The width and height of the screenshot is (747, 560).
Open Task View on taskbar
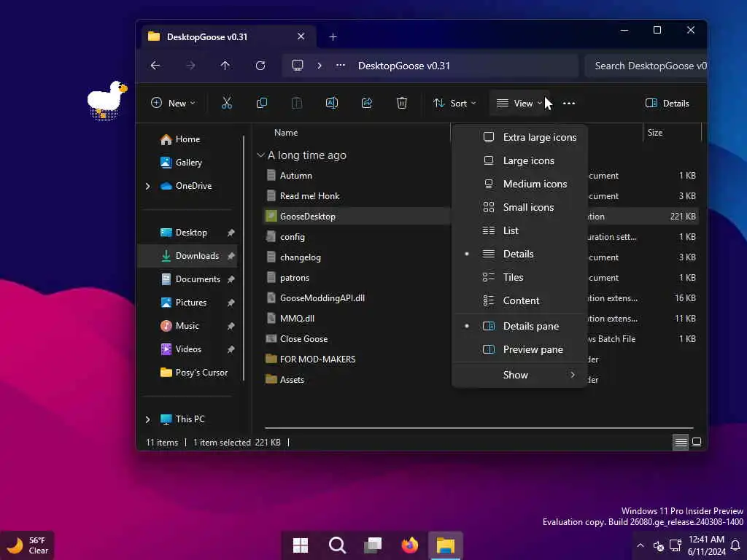[373, 545]
